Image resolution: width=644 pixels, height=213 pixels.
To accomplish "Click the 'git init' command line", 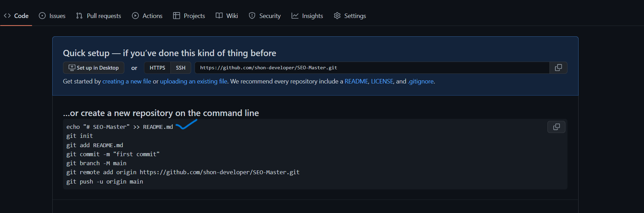I will [80, 136].
